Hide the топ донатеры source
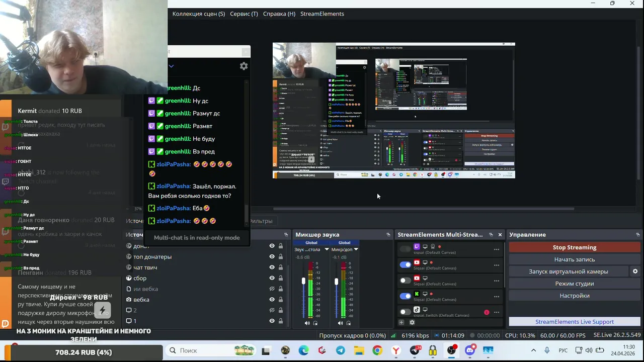The height and width of the screenshot is (362, 644). pos(272,257)
